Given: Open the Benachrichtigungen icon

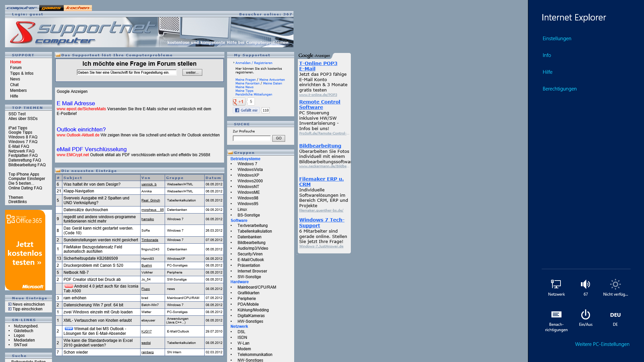Looking at the screenshot, I should (x=556, y=314).
